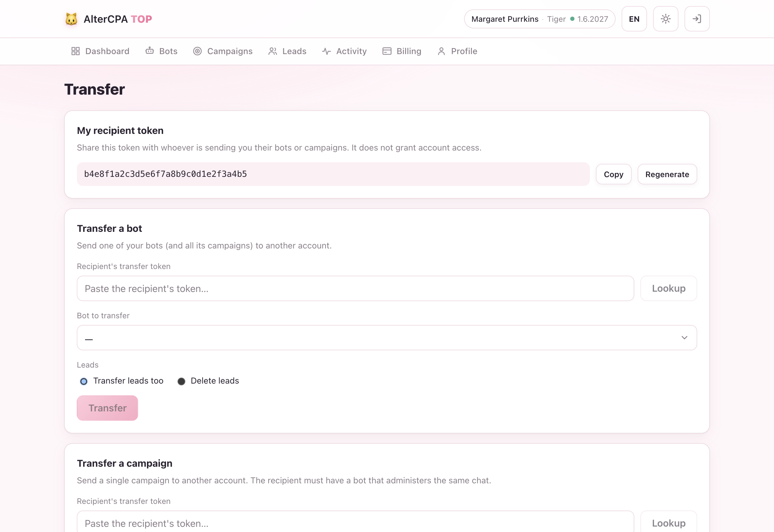Viewport: 774px width, 532px height.
Task: Toggle the light/dark theme sun icon
Action: tap(665, 19)
